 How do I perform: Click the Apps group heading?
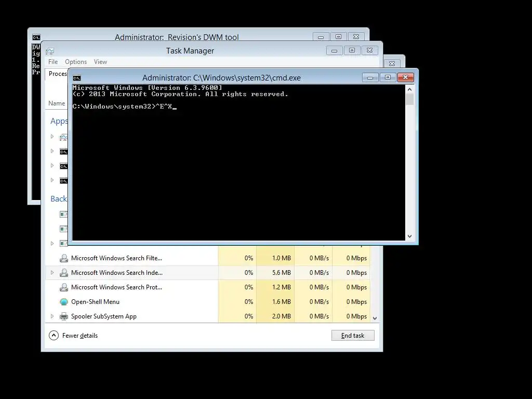59,121
